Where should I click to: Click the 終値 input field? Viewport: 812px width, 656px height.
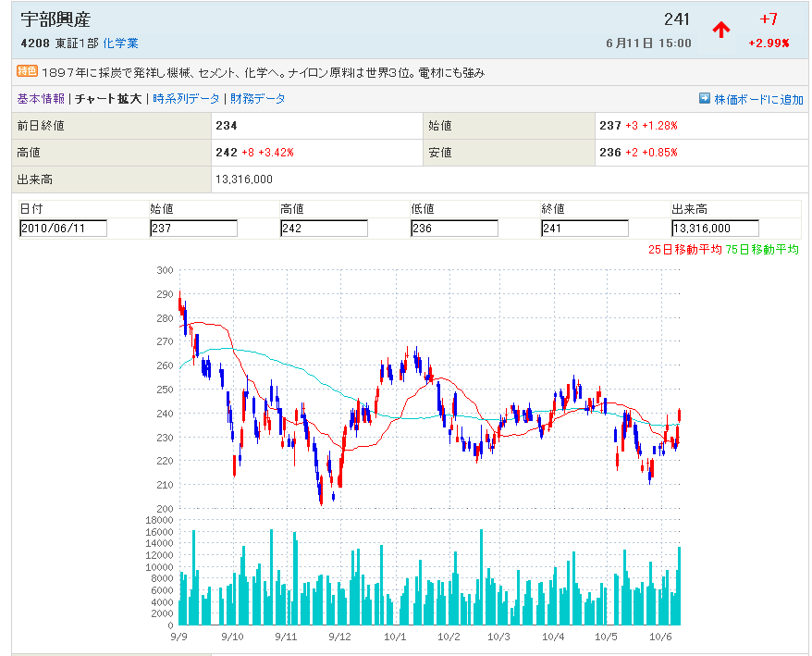coord(584,229)
